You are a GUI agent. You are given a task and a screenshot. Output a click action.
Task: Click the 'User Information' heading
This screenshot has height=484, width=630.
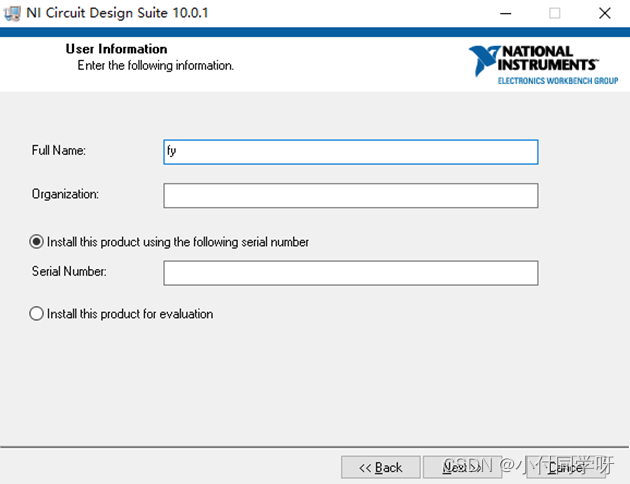tap(117, 49)
